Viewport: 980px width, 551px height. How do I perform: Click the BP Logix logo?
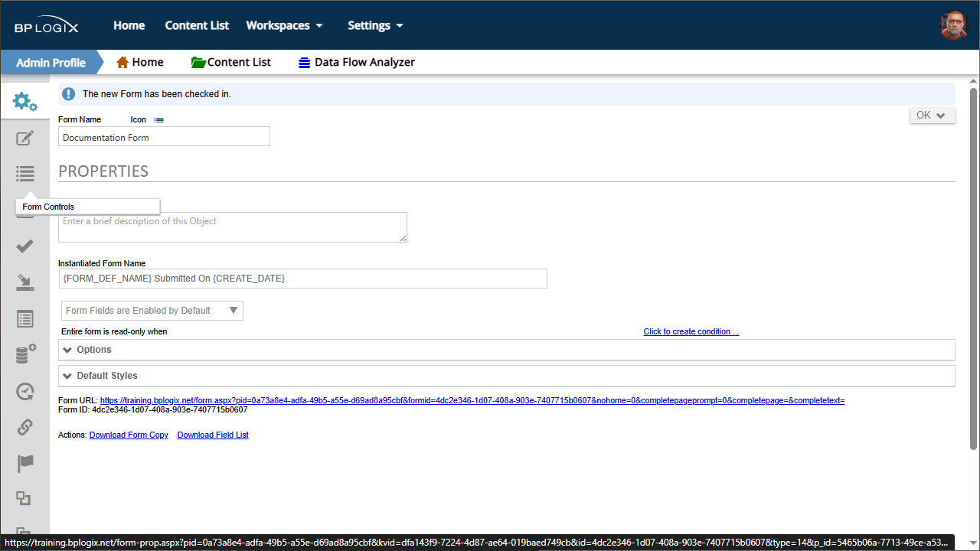pyautogui.click(x=46, y=26)
